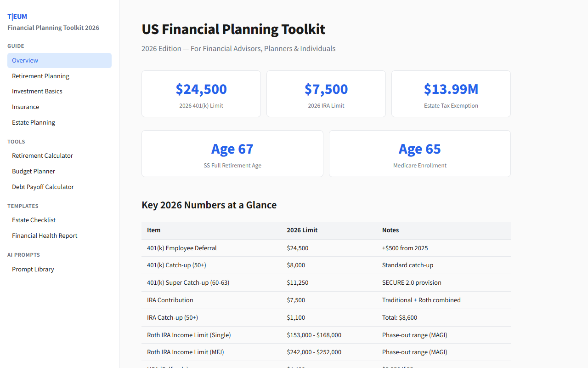Image resolution: width=588 pixels, height=368 pixels.
Task: Select the Estate Tax Exemption card
Action: [x=451, y=94]
